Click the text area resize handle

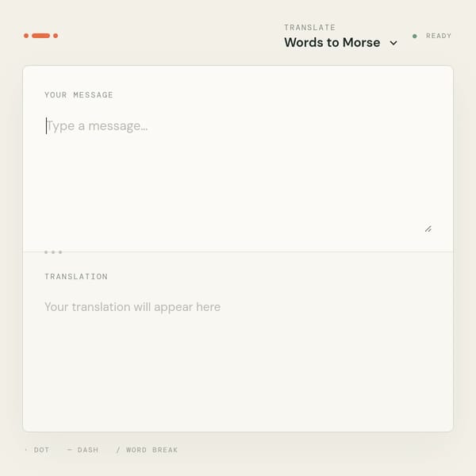[428, 229]
